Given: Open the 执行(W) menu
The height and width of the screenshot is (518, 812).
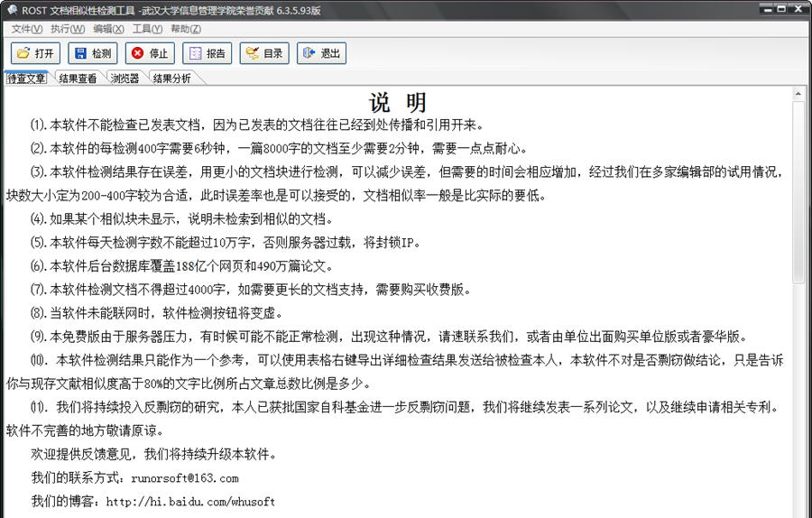Looking at the screenshot, I should [68, 29].
